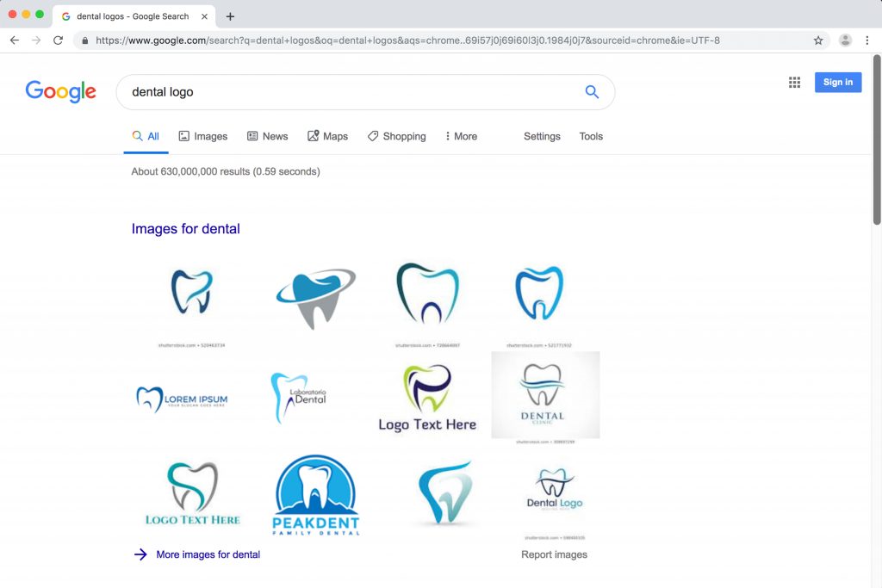Open the LOREM IPSUM tooth logo thumbnail
The image size is (882, 588).
(x=182, y=399)
